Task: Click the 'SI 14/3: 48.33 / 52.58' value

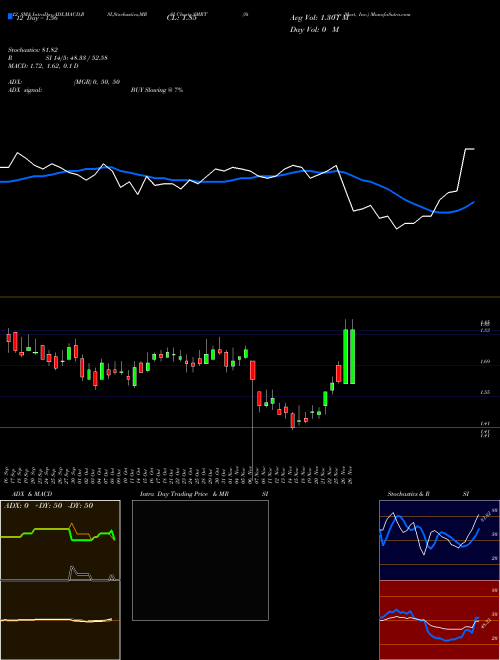Action: (77, 58)
